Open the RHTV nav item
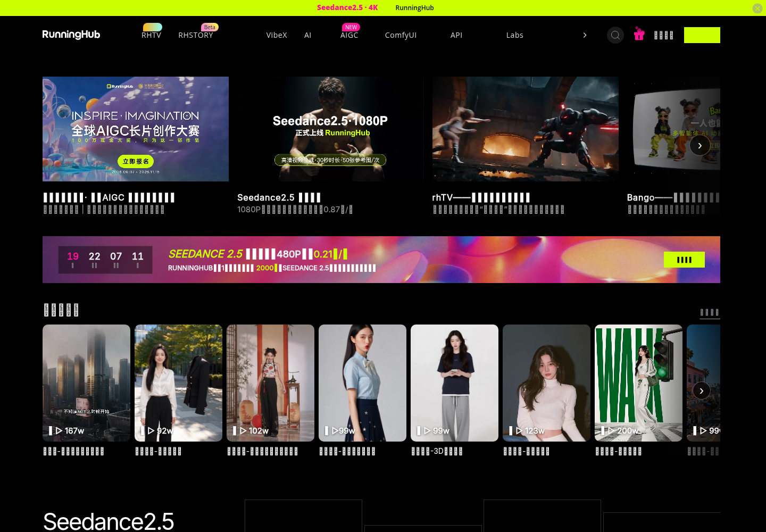The height and width of the screenshot is (532, 766). pyautogui.click(x=152, y=35)
